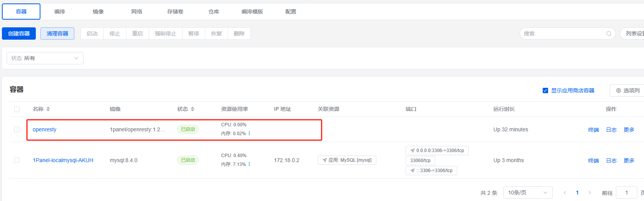This screenshot has height=201, width=644.
Task: Click openresty 已启动 status tag
Action: tap(188, 129)
